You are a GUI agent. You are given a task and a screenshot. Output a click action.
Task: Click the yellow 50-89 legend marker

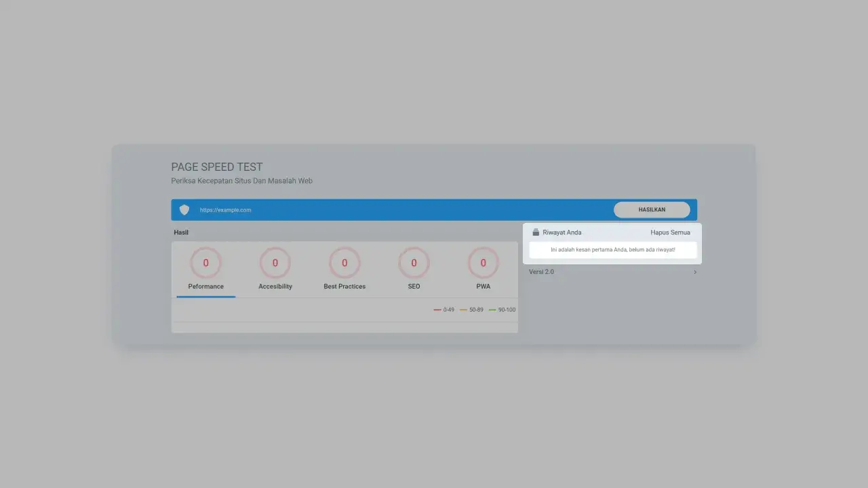click(x=465, y=309)
